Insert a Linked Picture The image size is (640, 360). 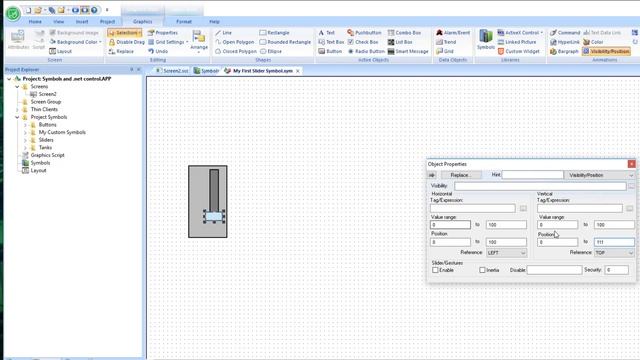pyautogui.click(x=517, y=42)
